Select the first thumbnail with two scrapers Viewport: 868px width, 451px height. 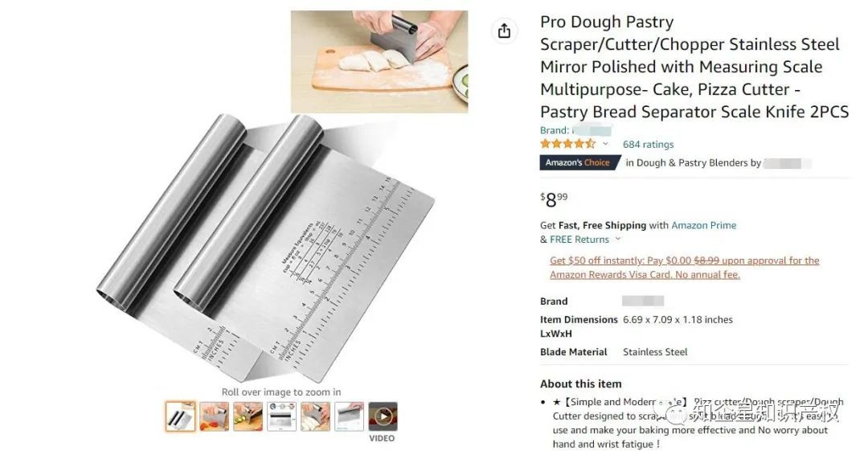pyautogui.click(x=181, y=416)
